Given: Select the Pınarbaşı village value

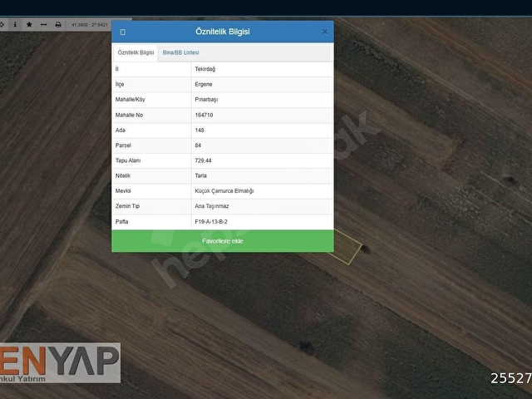Looking at the screenshot, I should [x=206, y=100].
